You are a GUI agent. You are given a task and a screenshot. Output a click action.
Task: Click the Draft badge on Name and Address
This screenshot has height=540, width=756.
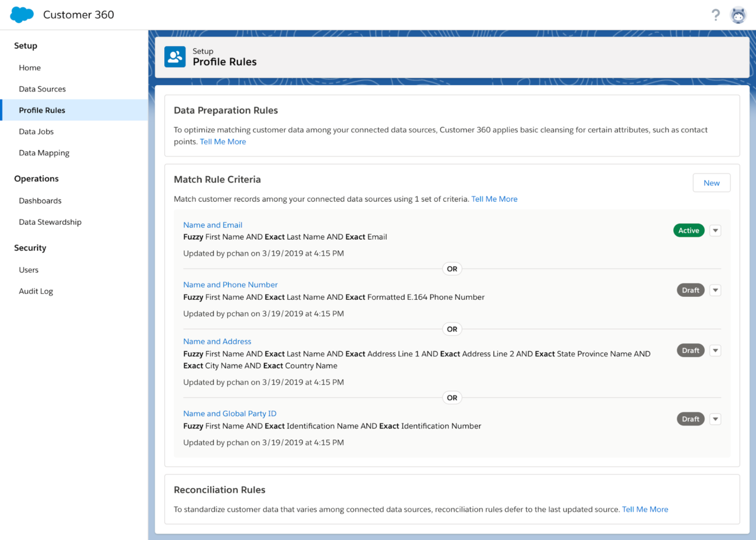pyautogui.click(x=690, y=351)
